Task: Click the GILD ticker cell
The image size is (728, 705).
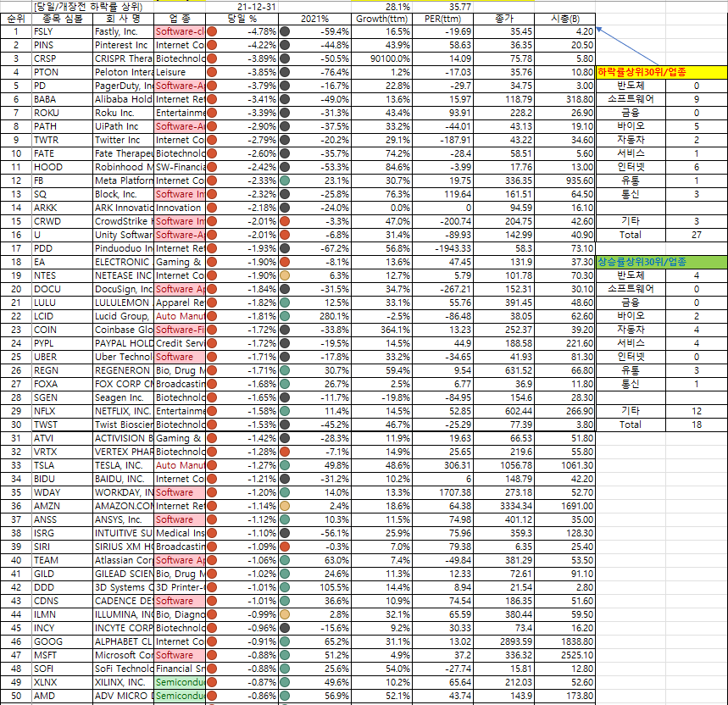Action: pos(62,574)
